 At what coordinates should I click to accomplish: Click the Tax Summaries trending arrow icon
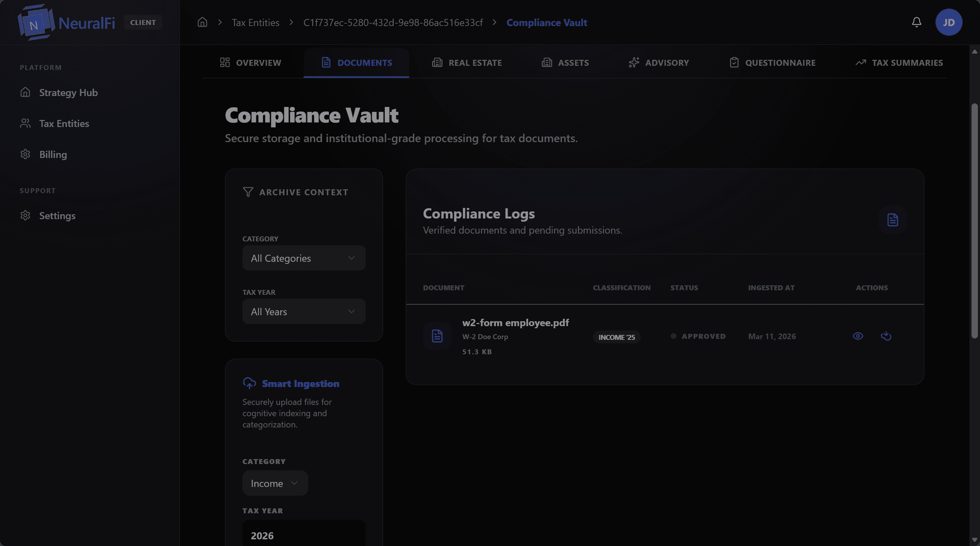pos(860,62)
